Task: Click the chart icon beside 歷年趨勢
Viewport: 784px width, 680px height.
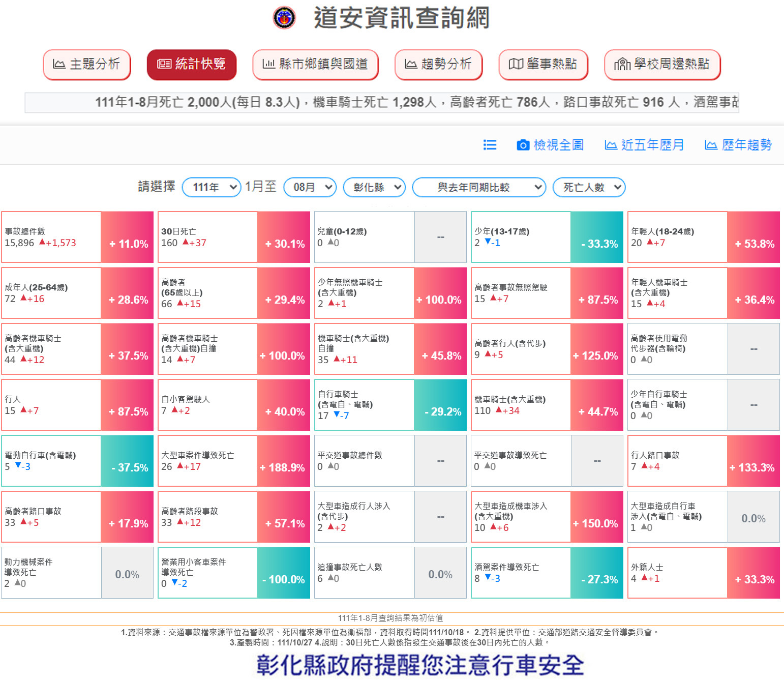Action: [711, 145]
